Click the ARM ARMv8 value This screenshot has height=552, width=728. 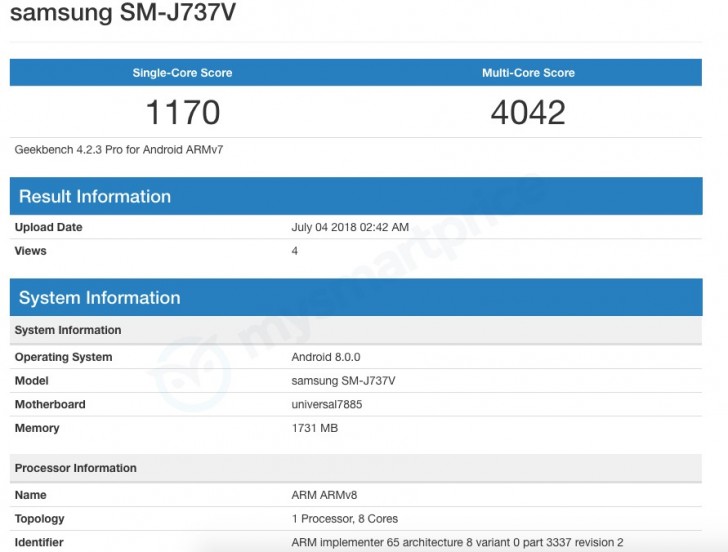(325, 495)
